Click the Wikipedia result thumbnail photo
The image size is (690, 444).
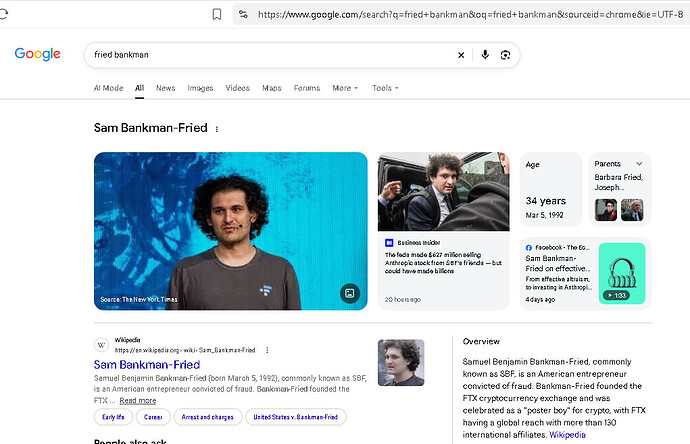pos(401,363)
